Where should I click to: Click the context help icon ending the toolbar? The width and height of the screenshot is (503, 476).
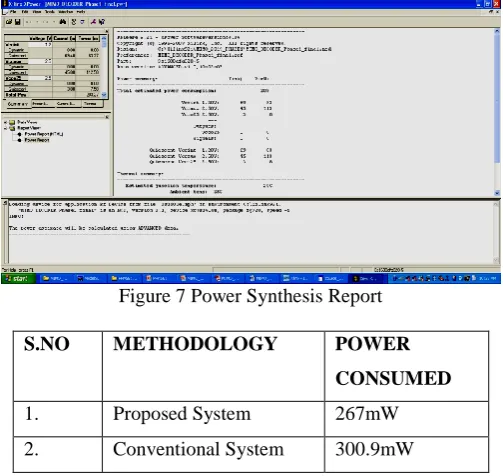[x=102, y=22]
